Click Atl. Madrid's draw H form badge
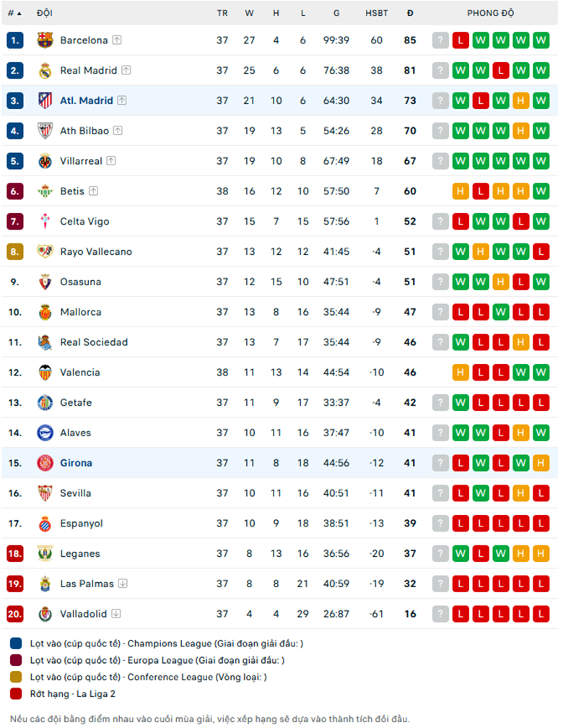This screenshot has height=728, width=563. click(x=520, y=101)
